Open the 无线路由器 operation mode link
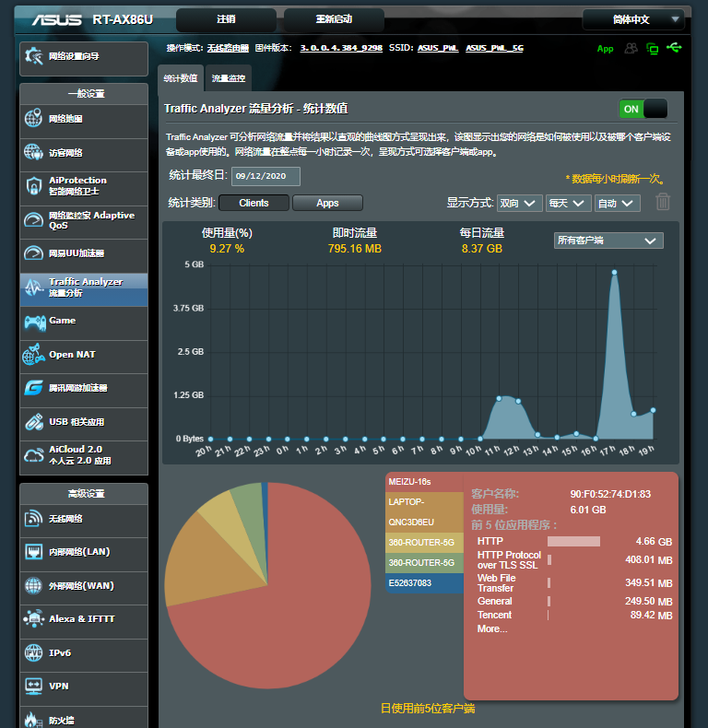The image size is (708, 728). click(228, 48)
